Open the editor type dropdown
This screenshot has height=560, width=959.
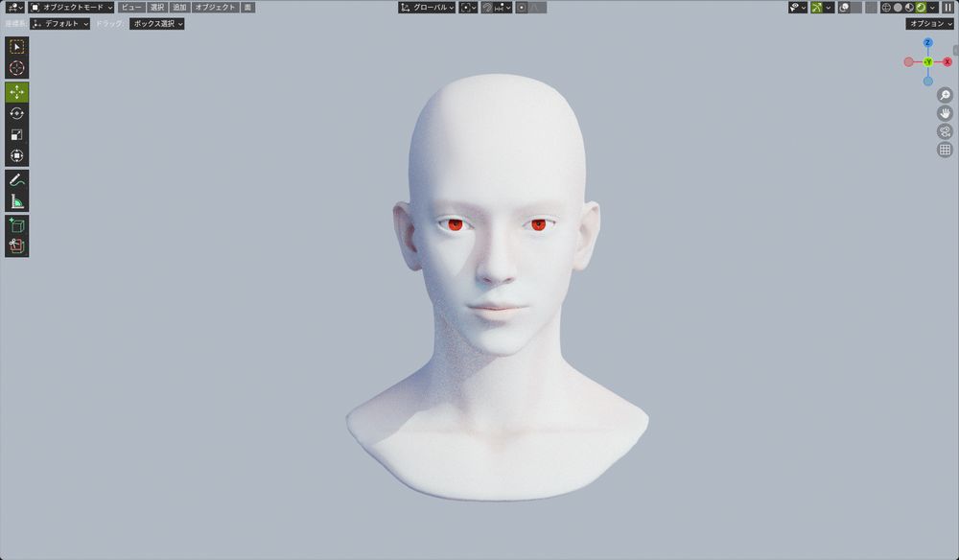tap(14, 8)
